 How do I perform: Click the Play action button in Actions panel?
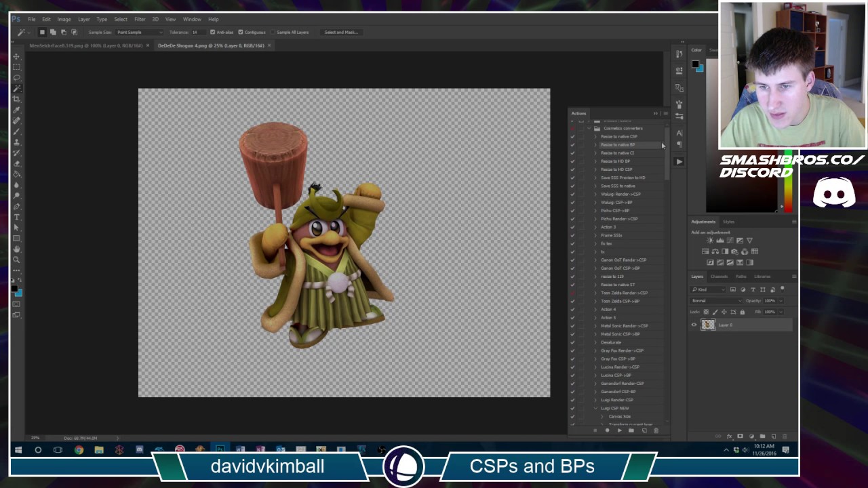coord(619,430)
